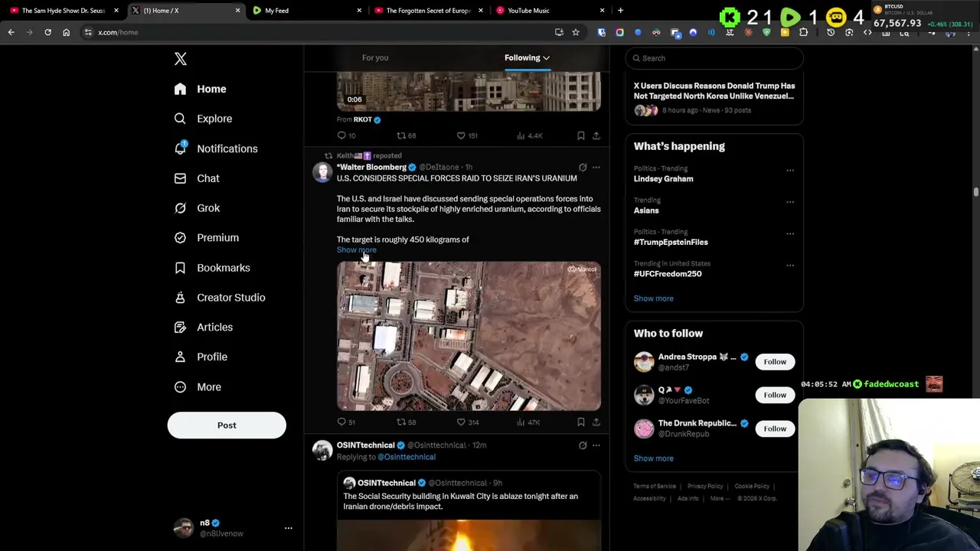
Task: Bookmark the Walter Bloomberg post
Action: click(581, 422)
